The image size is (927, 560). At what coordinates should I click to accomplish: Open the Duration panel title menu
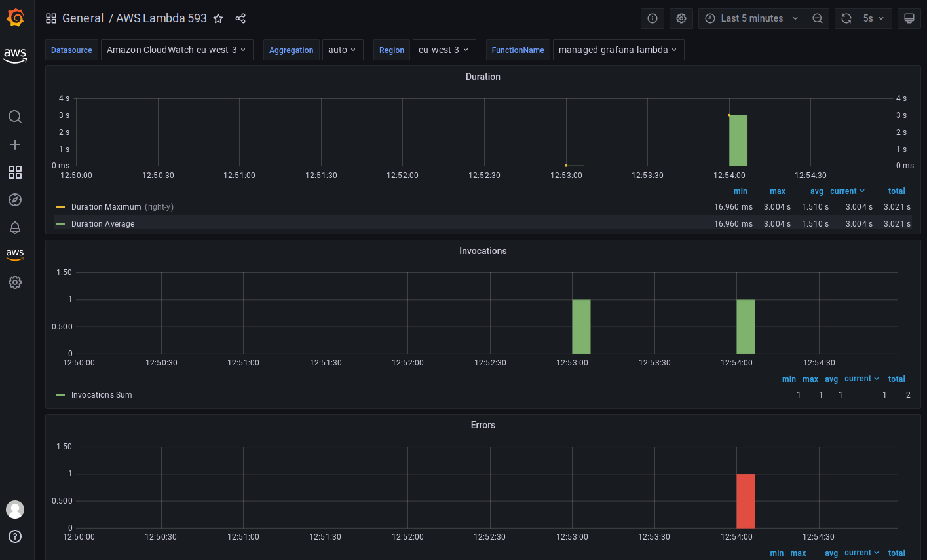coord(483,77)
